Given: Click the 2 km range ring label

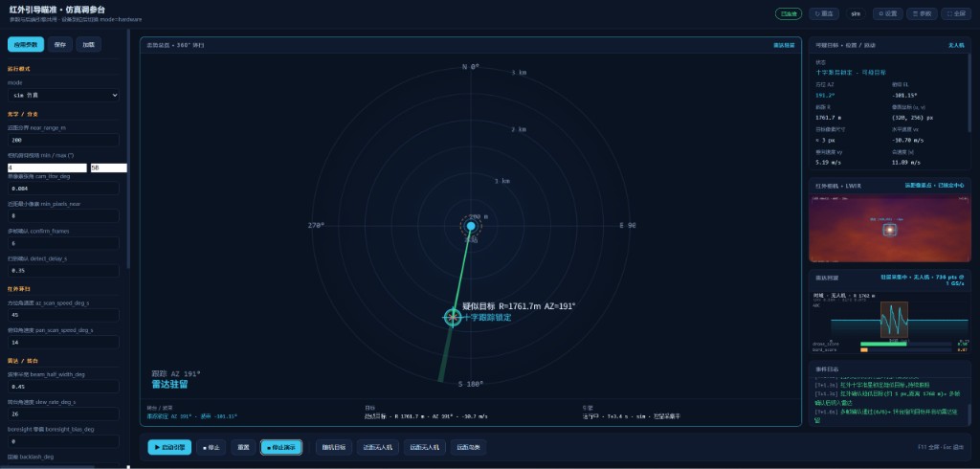Looking at the screenshot, I should point(519,129).
